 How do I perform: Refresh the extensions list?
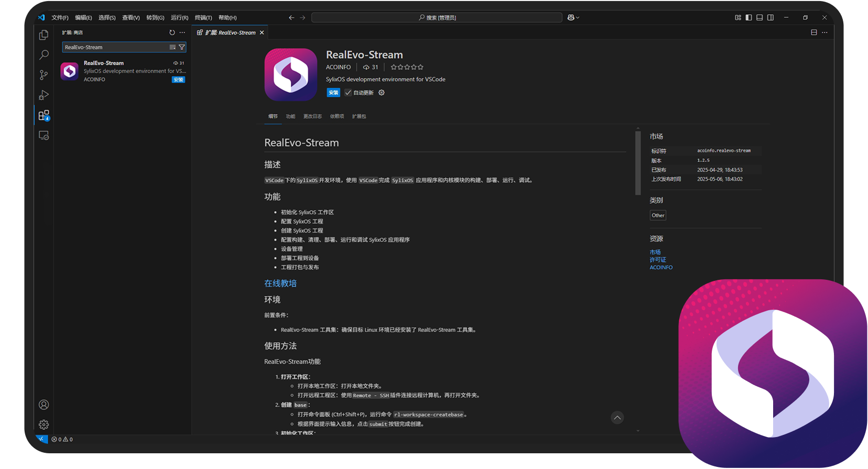pyautogui.click(x=172, y=32)
